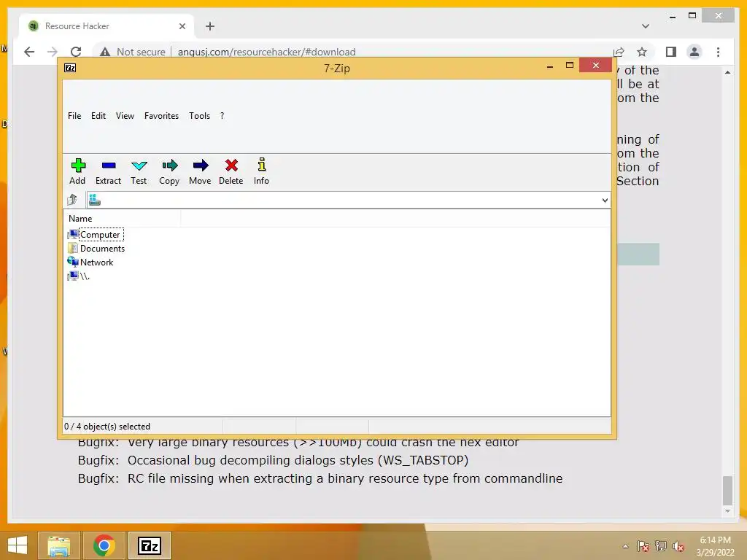This screenshot has width=747, height=560.
Task: Select the Computer item icon
Action: [73, 234]
